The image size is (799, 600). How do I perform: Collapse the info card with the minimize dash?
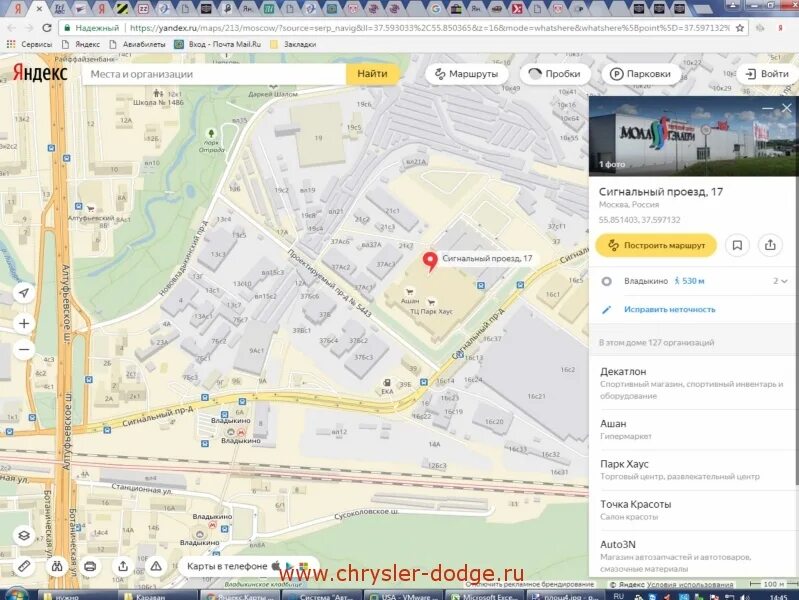click(x=767, y=108)
